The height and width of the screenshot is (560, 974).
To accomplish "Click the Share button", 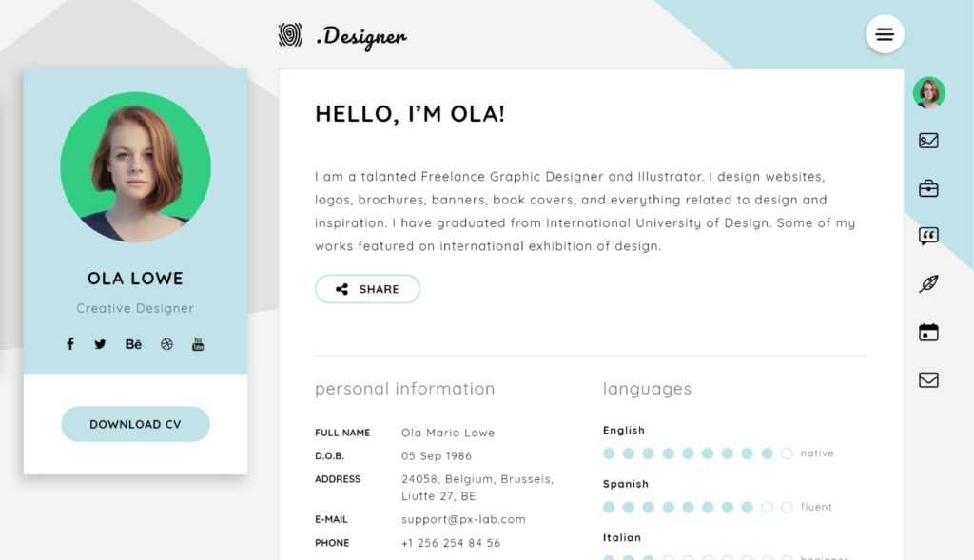I will [x=367, y=289].
